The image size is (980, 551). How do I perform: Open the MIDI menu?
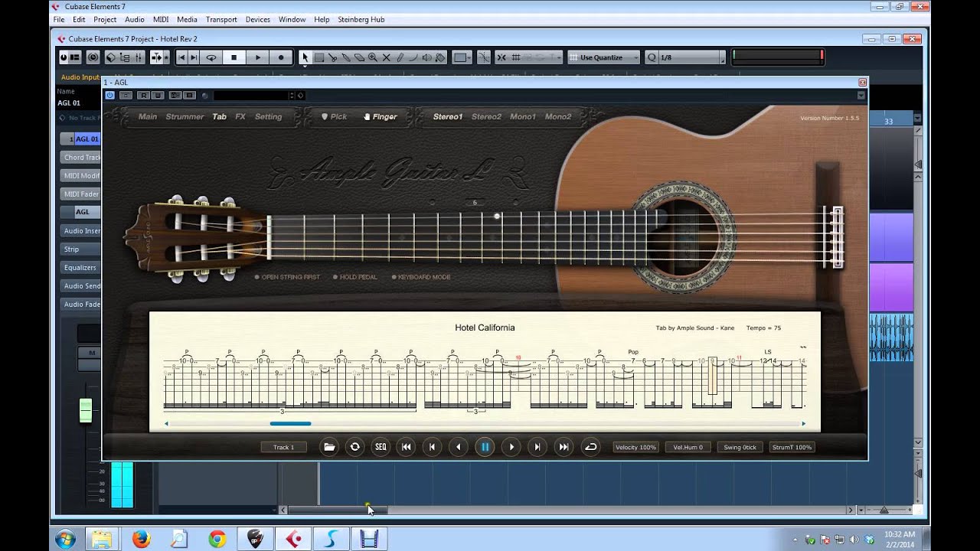click(161, 19)
